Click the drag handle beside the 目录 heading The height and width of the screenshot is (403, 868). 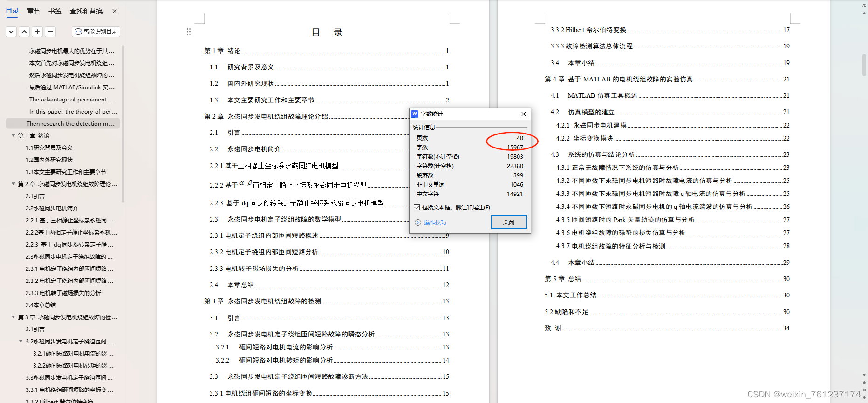pos(189,32)
